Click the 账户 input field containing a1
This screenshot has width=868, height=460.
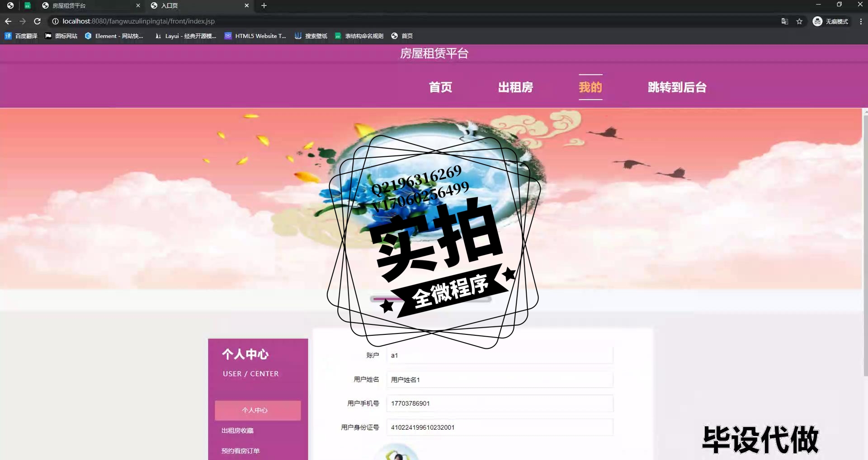(x=500, y=356)
